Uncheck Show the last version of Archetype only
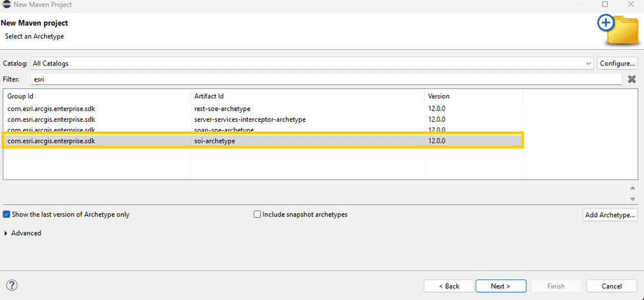The height and width of the screenshot is (300, 644). click(x=7, y=214)
